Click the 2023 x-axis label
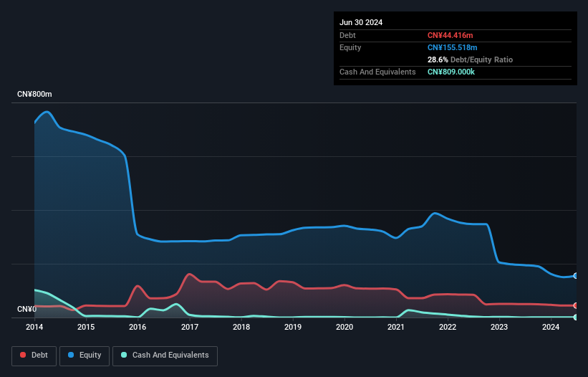This screenshot has width=588, height=377. coord(499,327)
